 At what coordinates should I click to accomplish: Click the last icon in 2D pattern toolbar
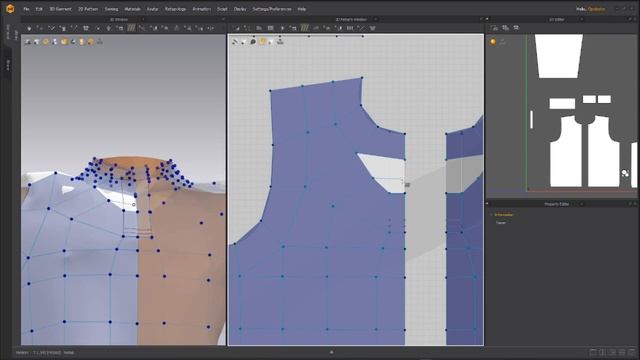tap(372, 28)
